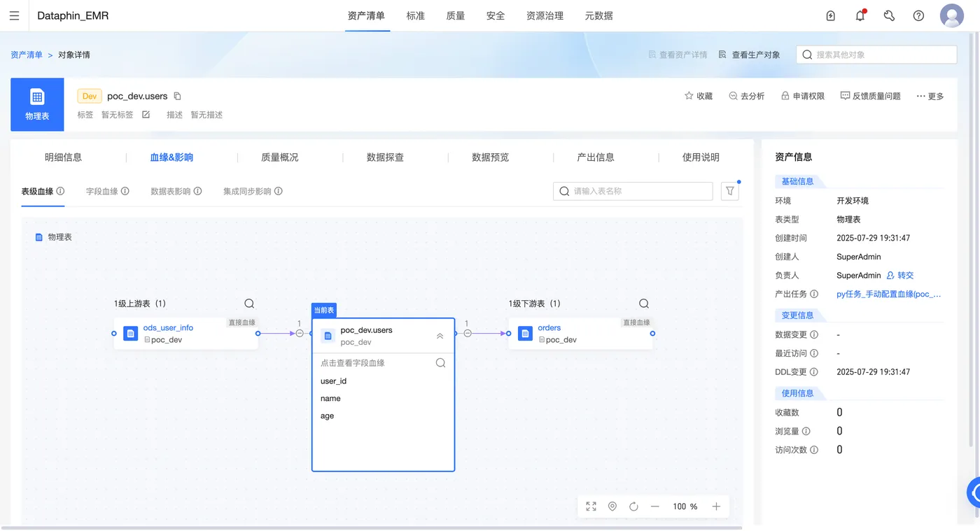This screenshot has width=980, height=531.
Task: Search upstream tables with magnifier icon
Action: pyautogui.click(x=249, y=304)
